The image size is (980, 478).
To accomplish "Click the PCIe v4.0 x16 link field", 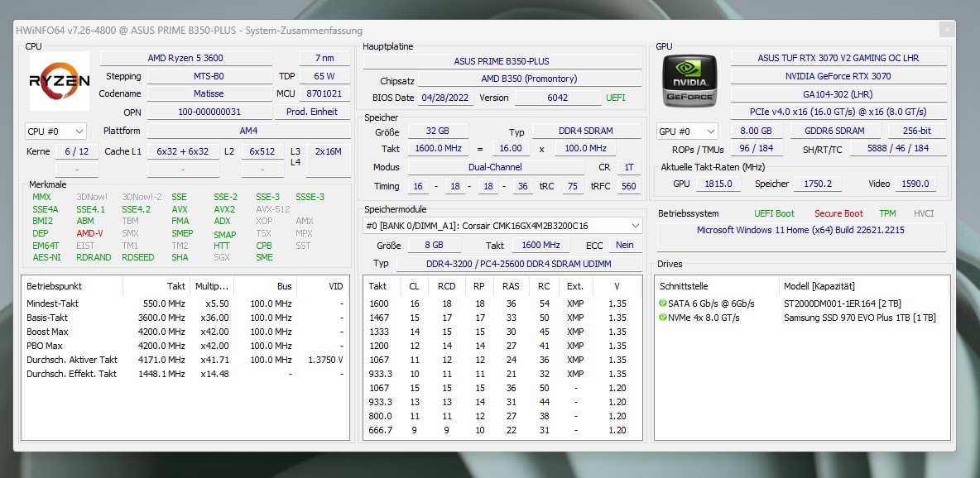I will [838, 112].
